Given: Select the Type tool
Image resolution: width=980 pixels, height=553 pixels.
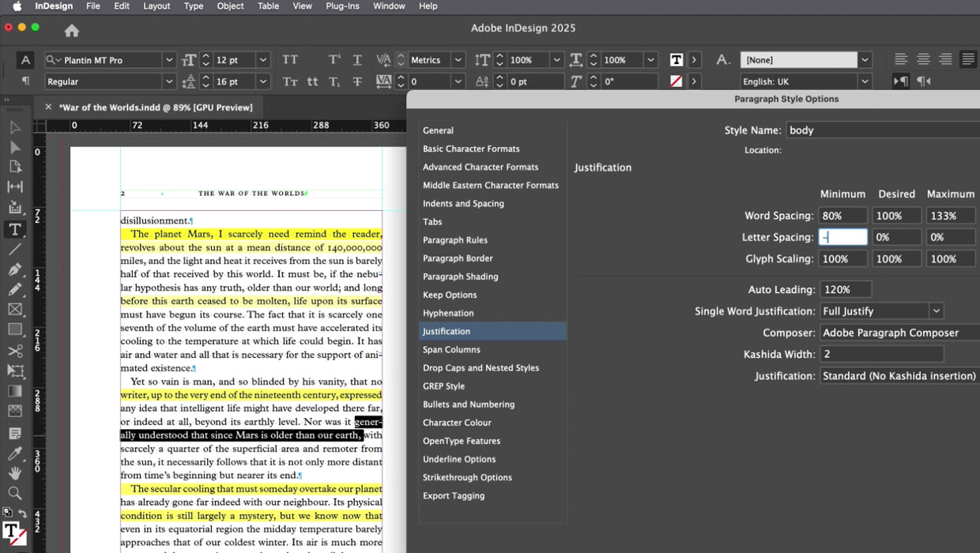Looking at the screenshot, I should tap(14, 230).
